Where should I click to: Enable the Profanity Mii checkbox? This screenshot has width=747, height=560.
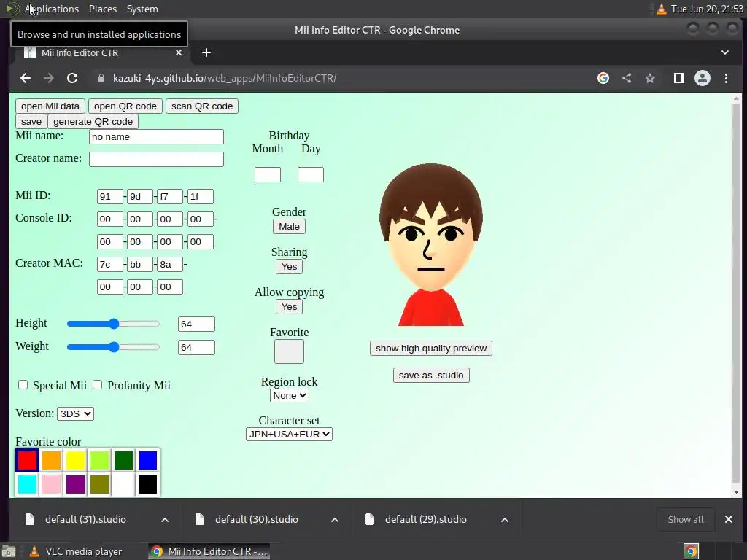pyautogui.click(x=97, y=385)
